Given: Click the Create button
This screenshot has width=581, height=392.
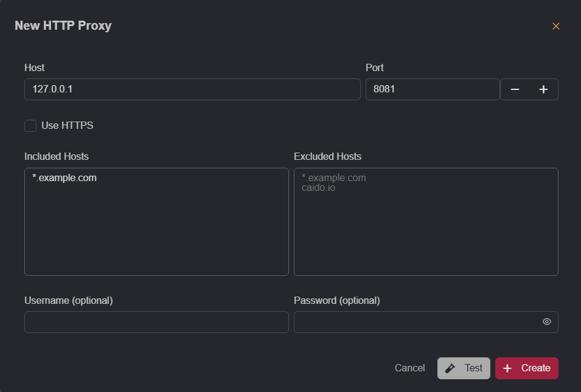Looking at the screenshot, I should click(x=527, y=368).
